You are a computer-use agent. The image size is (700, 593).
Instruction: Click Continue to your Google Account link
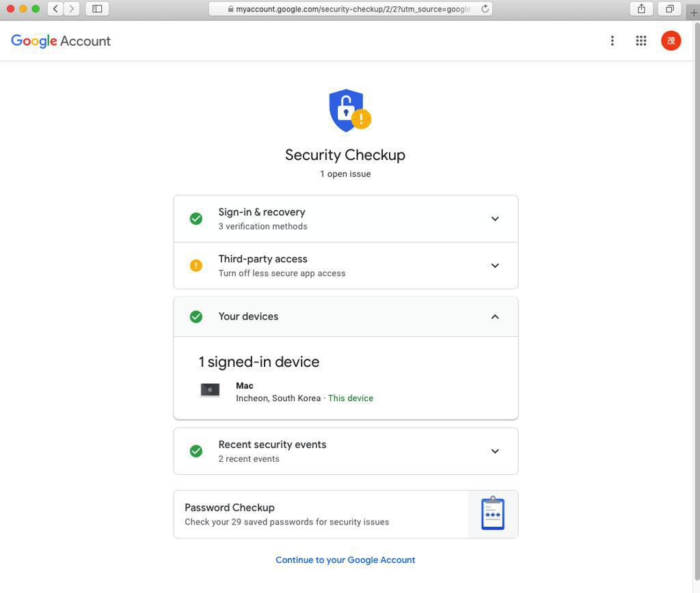345,560
